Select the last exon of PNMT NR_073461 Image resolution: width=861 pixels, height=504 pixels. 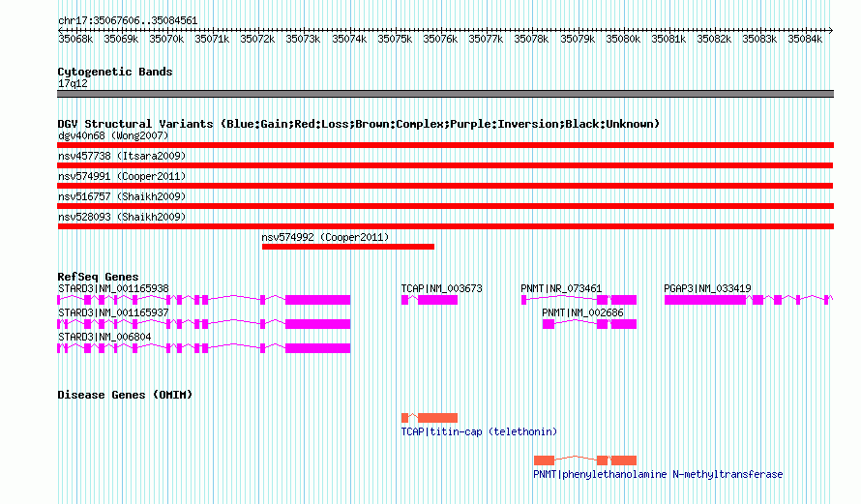624,300
